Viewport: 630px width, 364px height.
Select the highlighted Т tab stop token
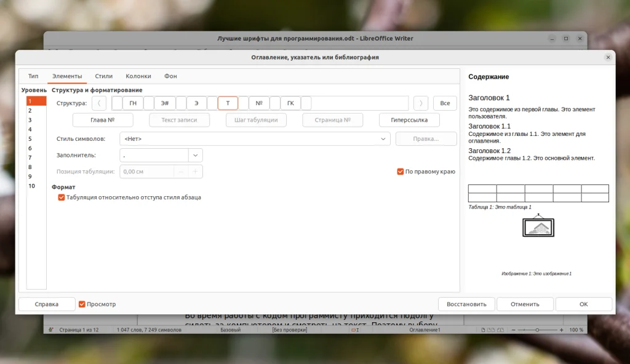click(228, 103)
